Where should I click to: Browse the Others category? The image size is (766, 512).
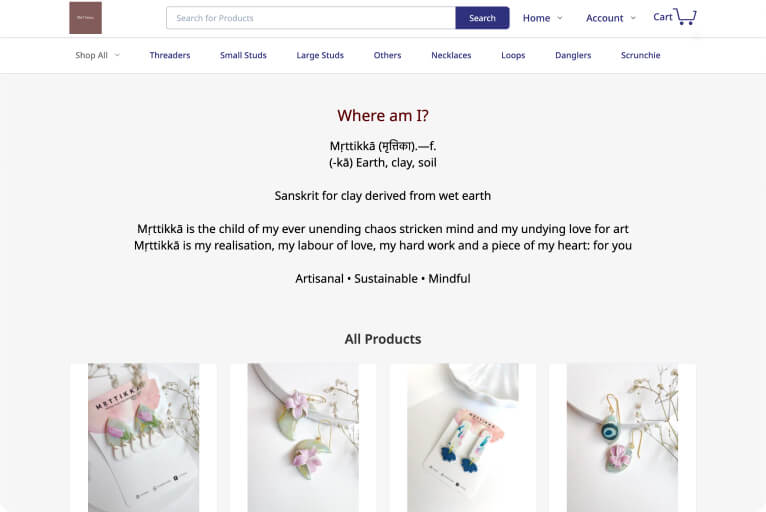click(x=387, y=55)
